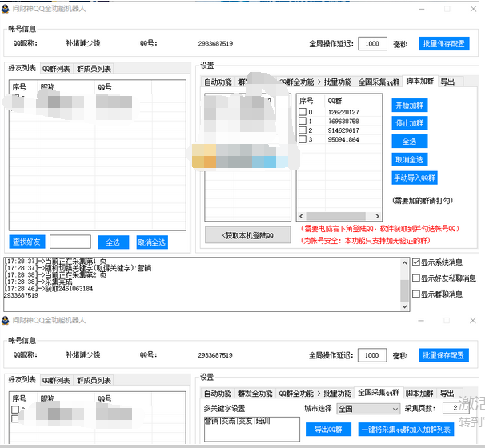The image size is (485, 448).
Task: Switch to 好友列表 tab in top window
Action: tap(22, 68)
